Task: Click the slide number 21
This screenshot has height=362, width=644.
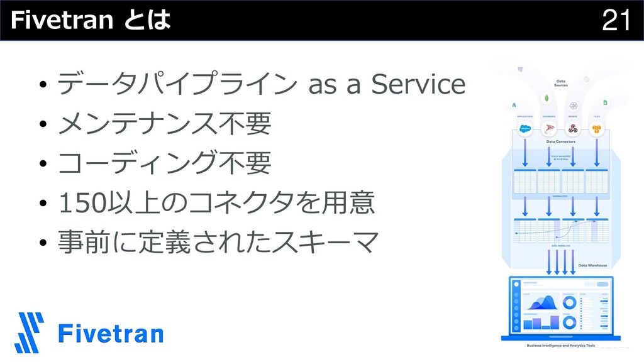Action: click(x=616, y=20)
